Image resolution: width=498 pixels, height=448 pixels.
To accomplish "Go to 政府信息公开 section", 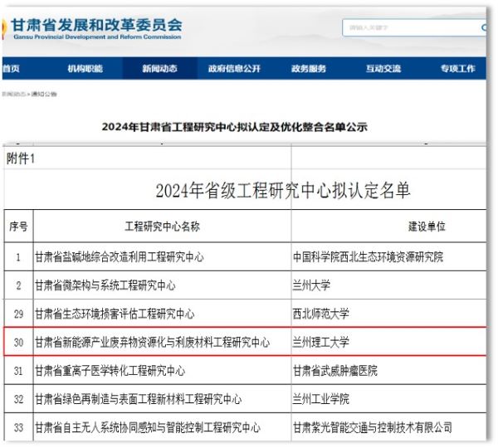I will (234, 69).
